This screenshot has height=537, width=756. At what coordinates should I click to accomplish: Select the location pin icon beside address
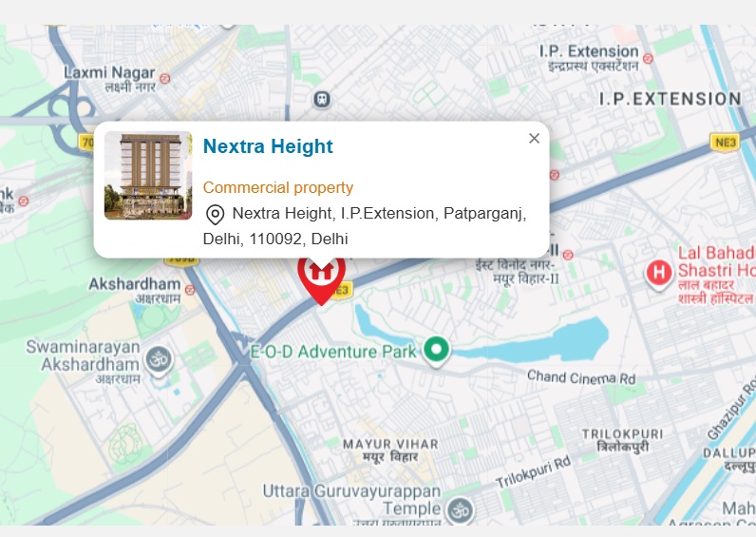tap(215, 214)
